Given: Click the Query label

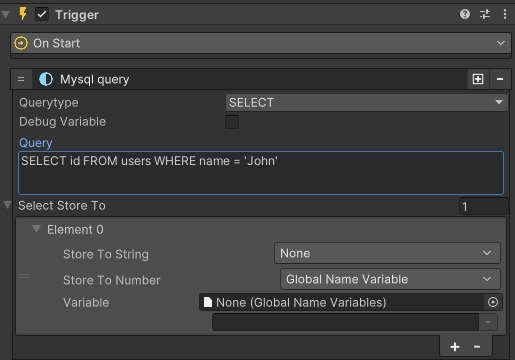Looking at the screenshot, I should point(36,143).
